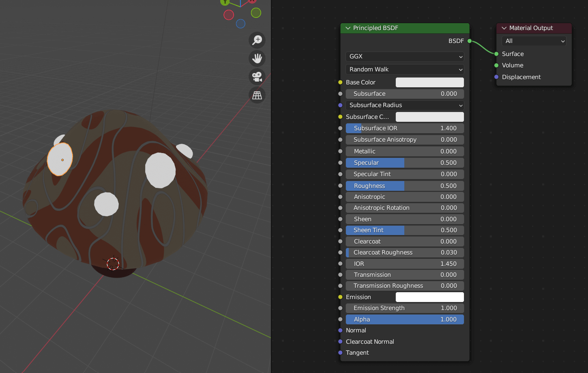
Task: Click the red X axis gizmo circle
Action: pos(229,15)
